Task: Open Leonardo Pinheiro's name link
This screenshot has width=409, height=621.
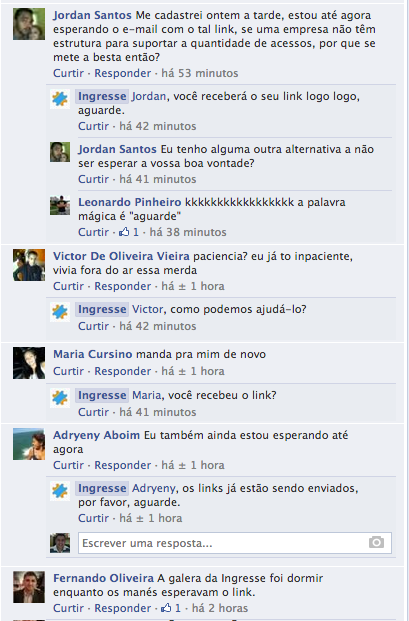Action: 129,202
